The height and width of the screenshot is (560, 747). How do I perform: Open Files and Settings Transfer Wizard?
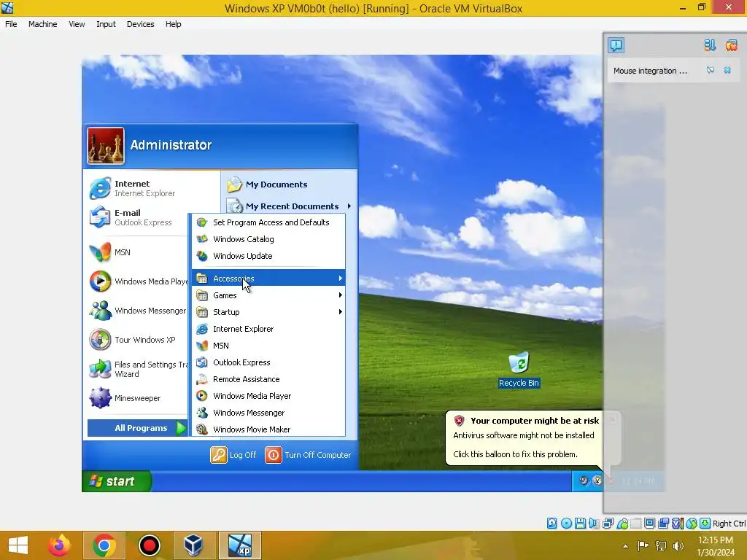137,369
